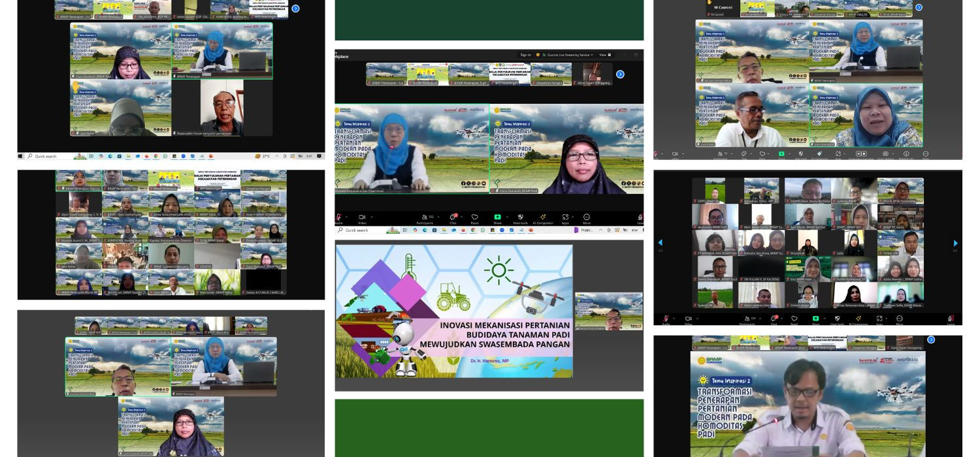Show next gallery page with right blue arrow
This screenshot has width=980, height=457.
pos(955,243)
